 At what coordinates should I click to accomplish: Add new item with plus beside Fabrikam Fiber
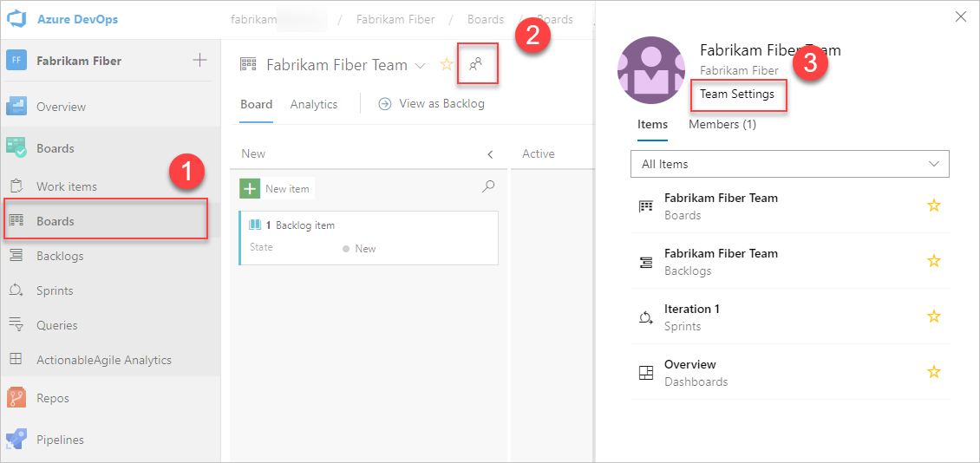(x=199, y=61)
